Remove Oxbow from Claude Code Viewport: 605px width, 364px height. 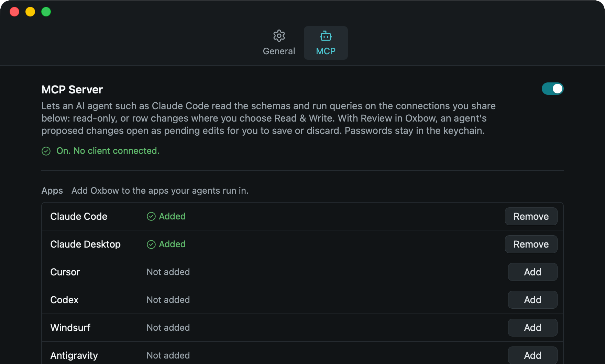point(531,216)
